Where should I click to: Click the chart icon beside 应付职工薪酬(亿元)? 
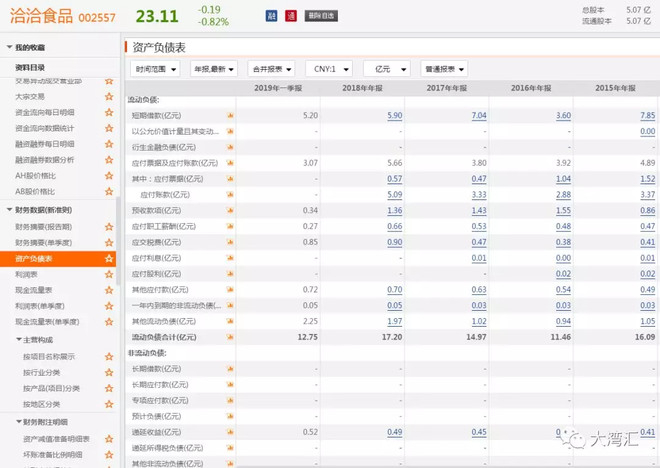coord(230,226)
